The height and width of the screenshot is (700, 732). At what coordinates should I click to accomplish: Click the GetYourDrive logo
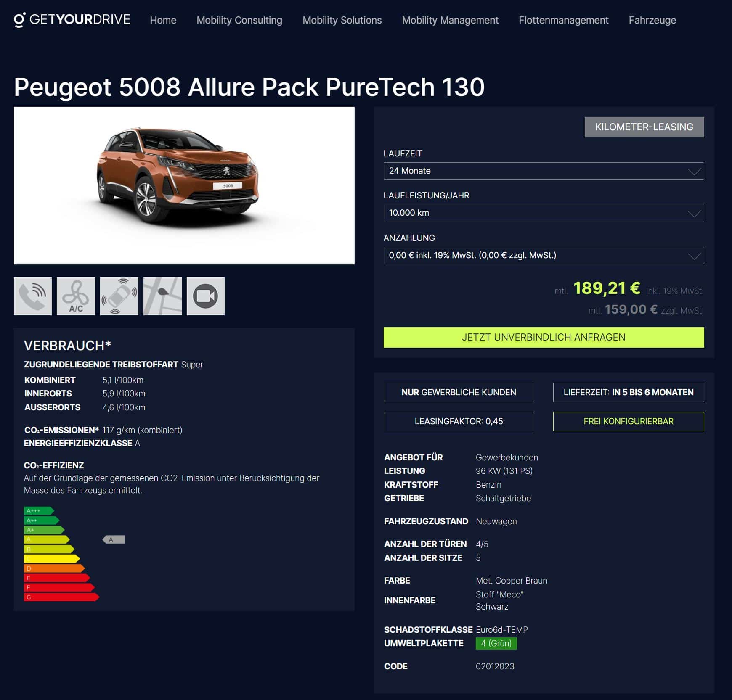click(x=72, y=20)
